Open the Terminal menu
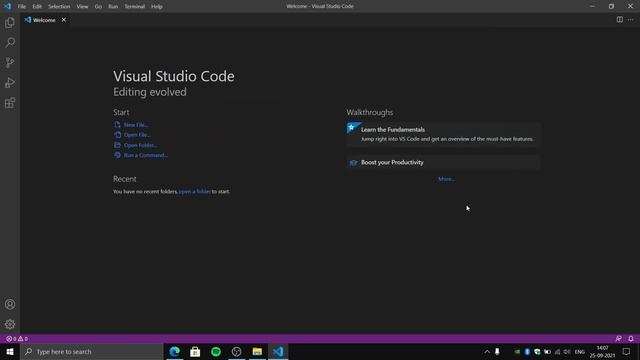640x360 pixels. click(x=135, y=7)
